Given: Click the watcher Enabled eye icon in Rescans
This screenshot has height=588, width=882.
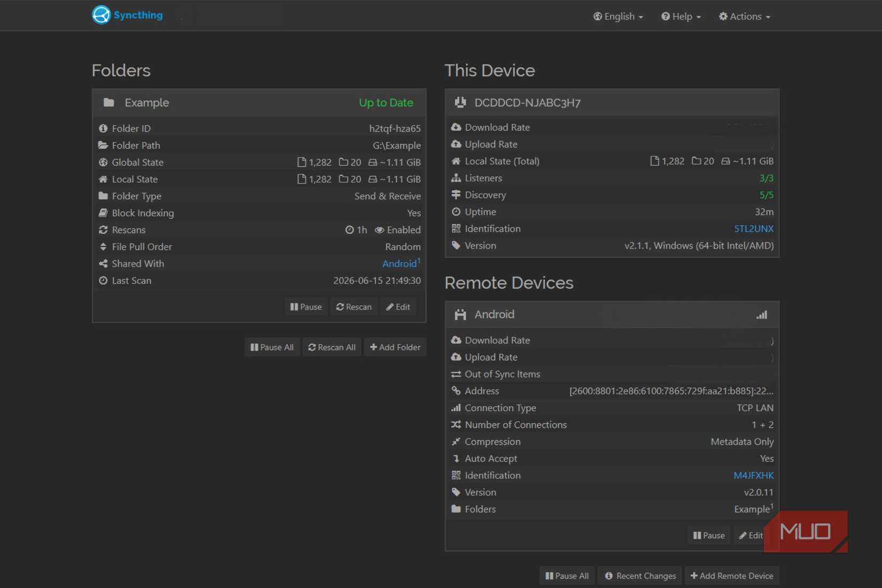Looking at the screenshot, I should [380, 230].
